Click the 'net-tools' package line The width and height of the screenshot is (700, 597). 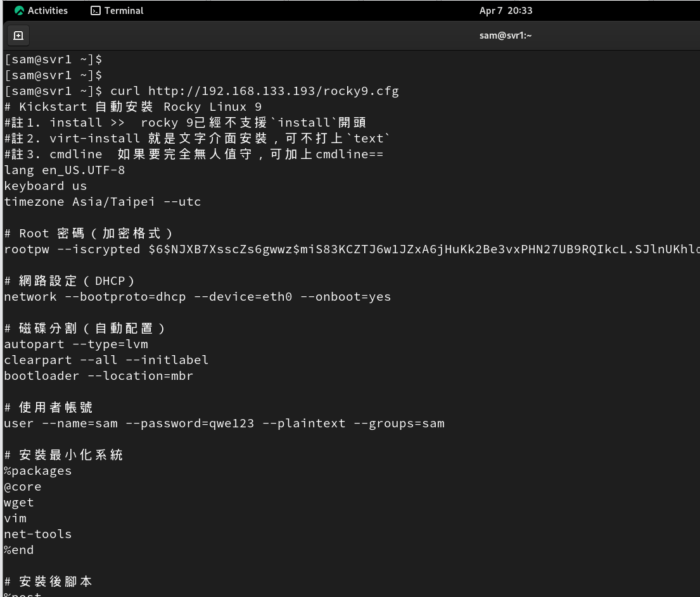point(38,534)
